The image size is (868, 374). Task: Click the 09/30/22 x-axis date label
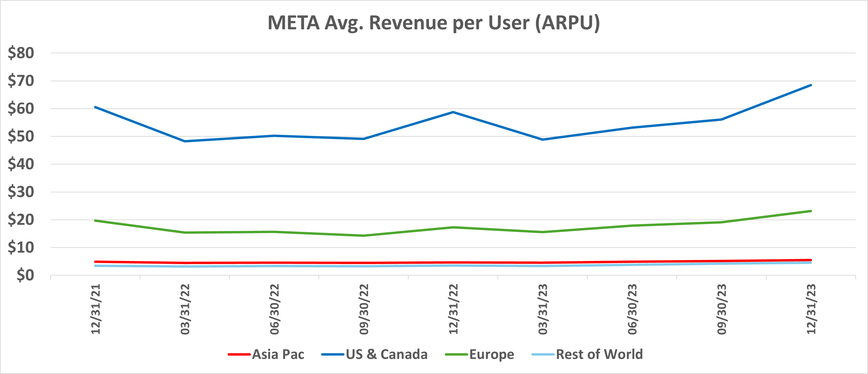click(364, 309)
